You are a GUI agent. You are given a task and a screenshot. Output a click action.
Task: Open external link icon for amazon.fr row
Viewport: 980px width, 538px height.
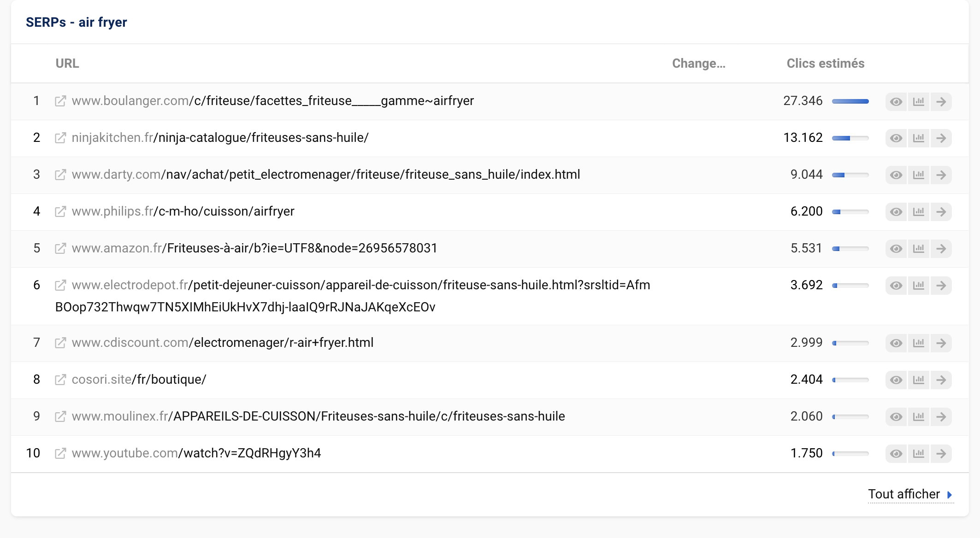[60, 248]
